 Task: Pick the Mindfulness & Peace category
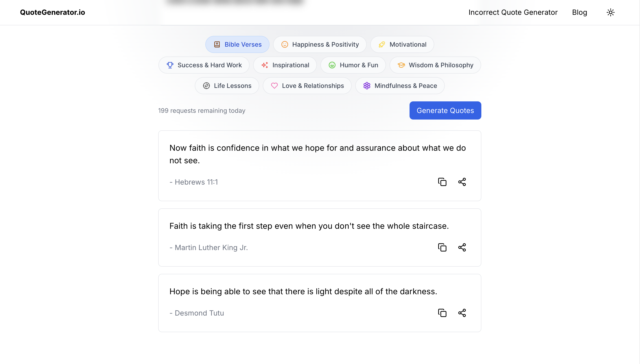[x=400, y=86]
